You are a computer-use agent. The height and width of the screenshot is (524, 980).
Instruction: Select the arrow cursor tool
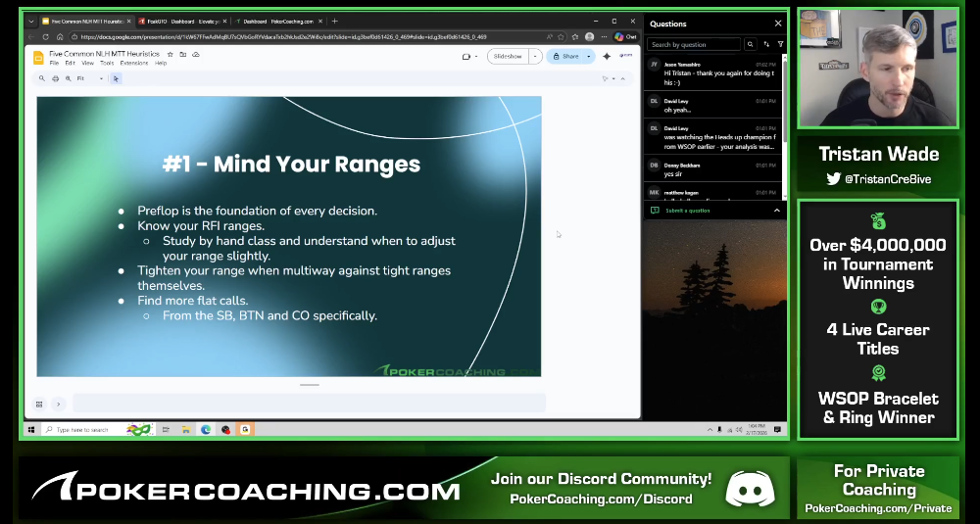click(116, 78)
